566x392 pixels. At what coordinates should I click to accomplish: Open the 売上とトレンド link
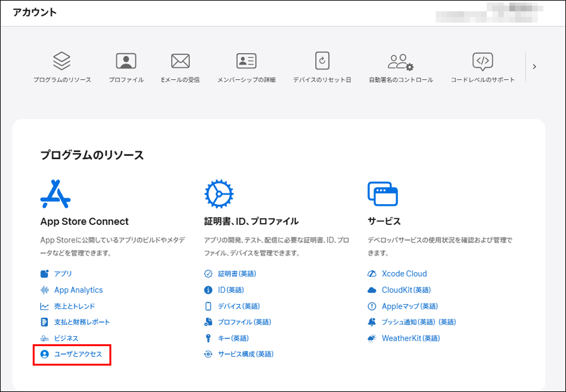point(74,306)
